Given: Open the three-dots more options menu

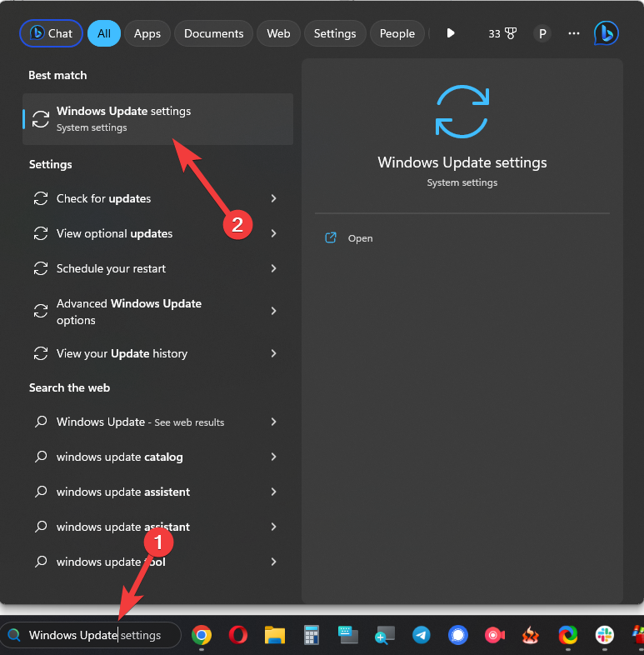Looking at the screenshot, I should tap(573, 33).
